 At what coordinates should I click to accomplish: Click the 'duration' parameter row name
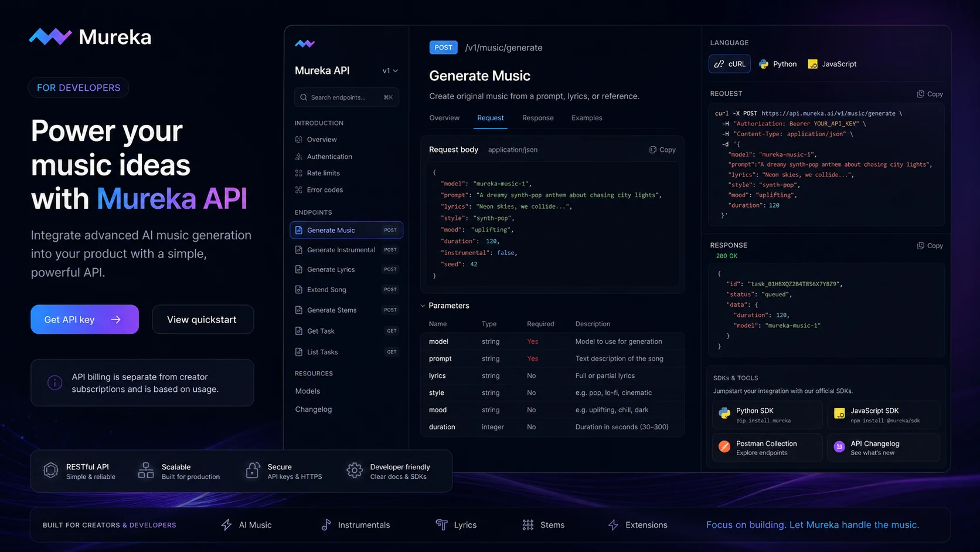point(442,427)
